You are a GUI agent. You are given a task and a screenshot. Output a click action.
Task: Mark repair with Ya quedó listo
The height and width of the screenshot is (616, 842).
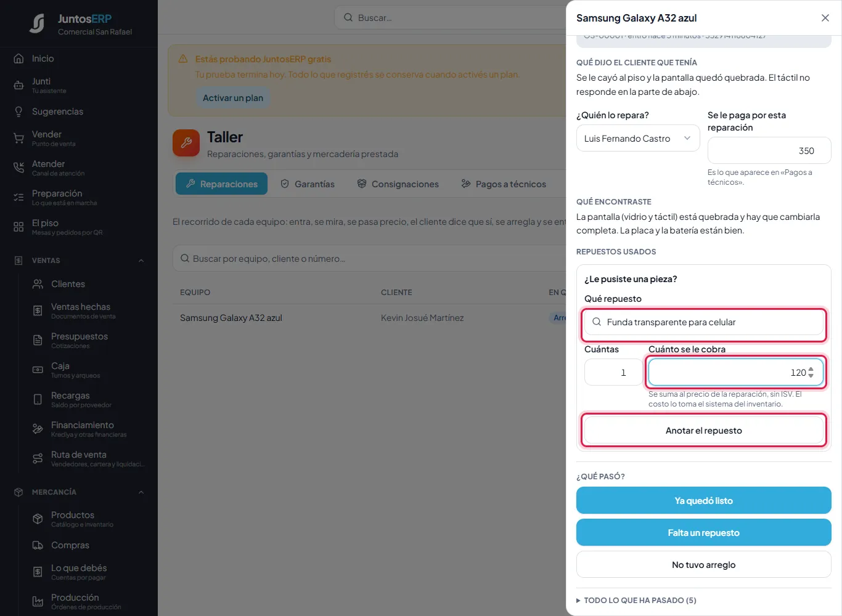click(x=704, y=501)
